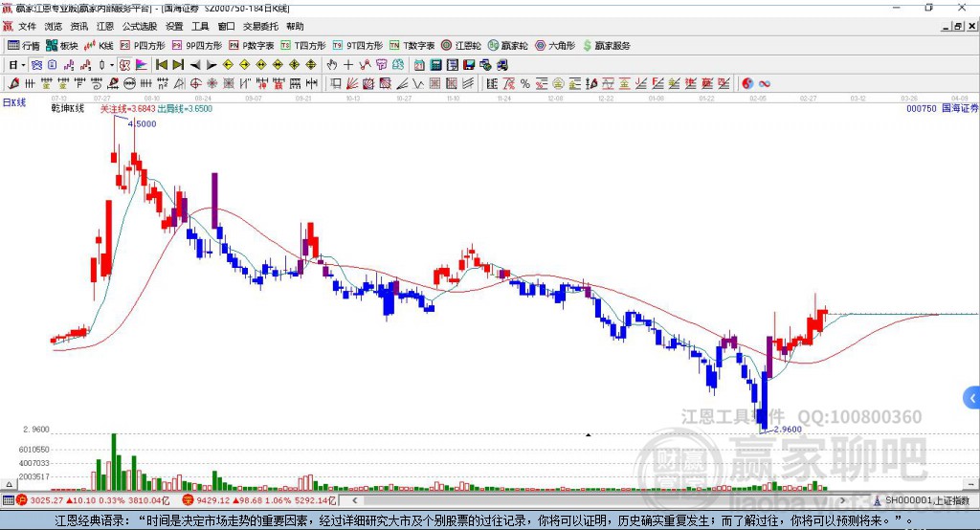Open the 帮助 menu

pos(295,26)
